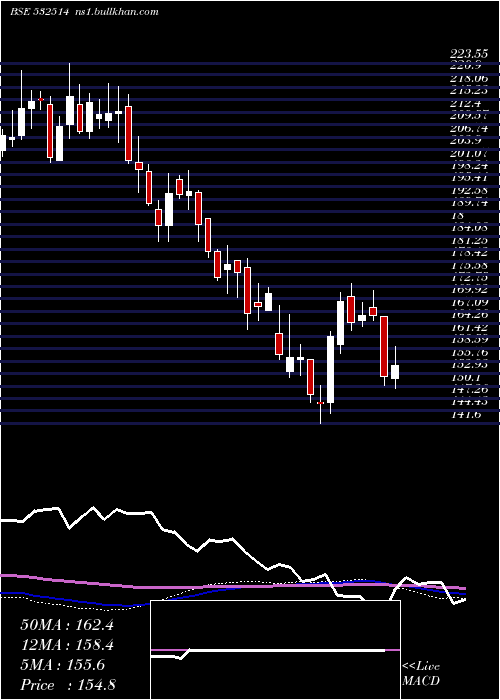Click the 50MA : 162.4 value
The height and width of the screenshot is (700, 500).
pos(67,625)
